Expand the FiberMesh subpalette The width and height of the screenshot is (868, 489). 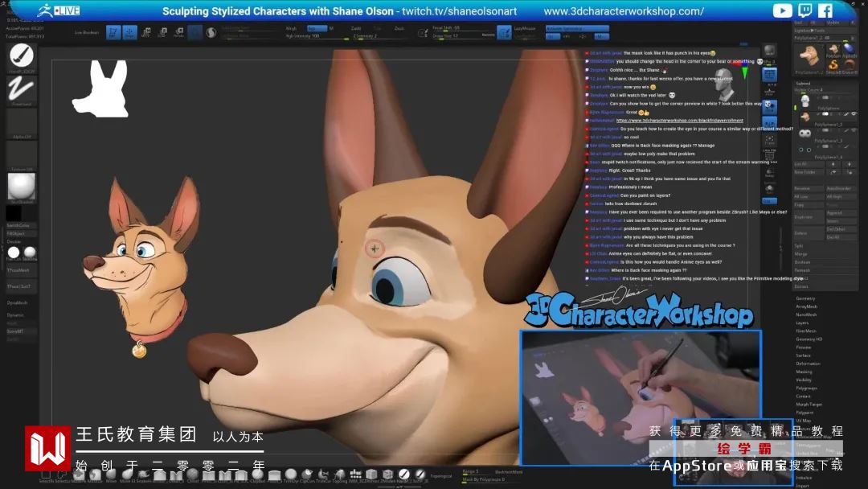(x=807, y=331)
